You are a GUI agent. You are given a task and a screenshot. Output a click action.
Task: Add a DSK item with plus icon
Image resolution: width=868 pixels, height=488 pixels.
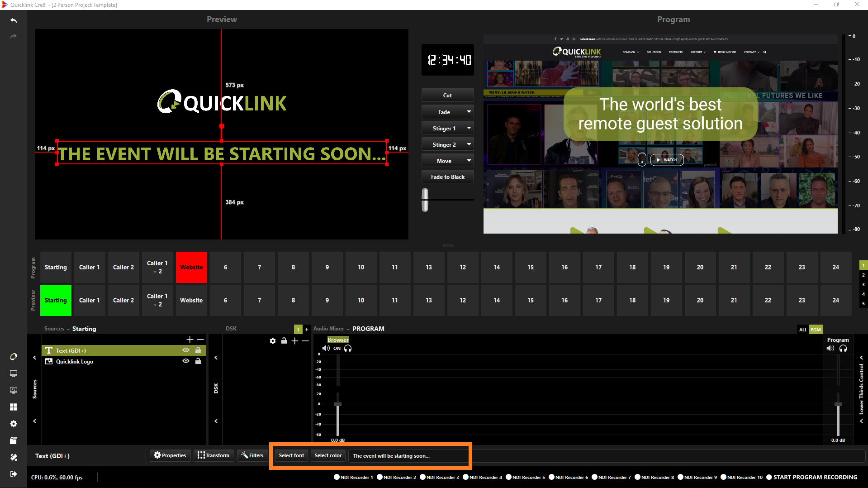pos(295,341)
